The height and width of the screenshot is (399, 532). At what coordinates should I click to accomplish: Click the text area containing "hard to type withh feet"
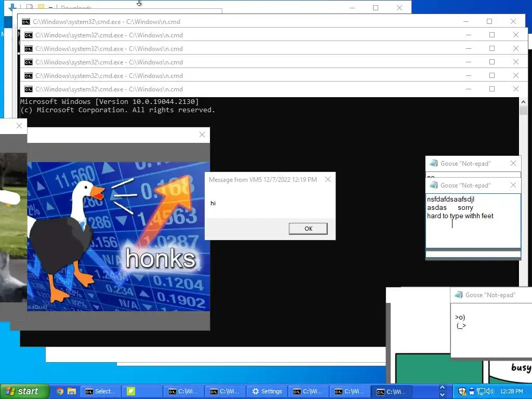473,221
